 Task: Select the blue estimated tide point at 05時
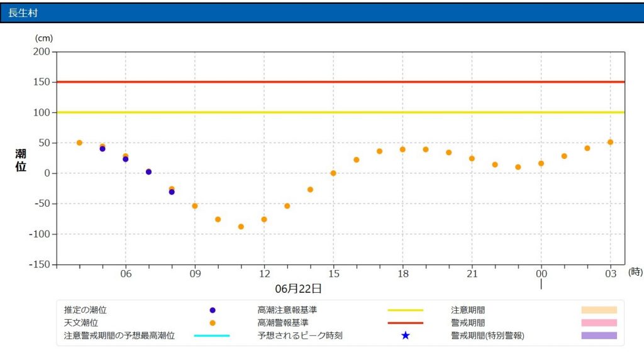pyautogui.click(x=103, y=149)
